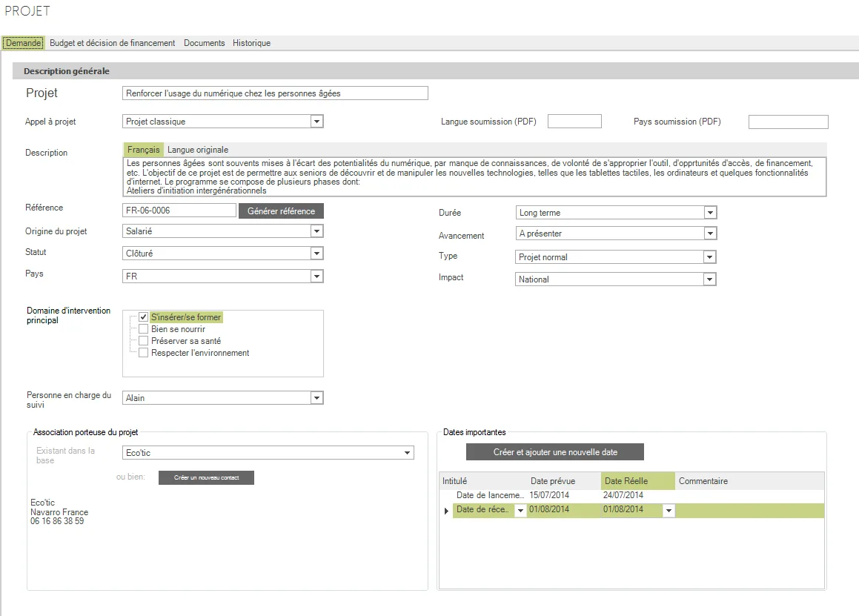Enable the Préserver sa santé checkbox
The height and width of the screenshot is (616, 859).
pos(144,341)
